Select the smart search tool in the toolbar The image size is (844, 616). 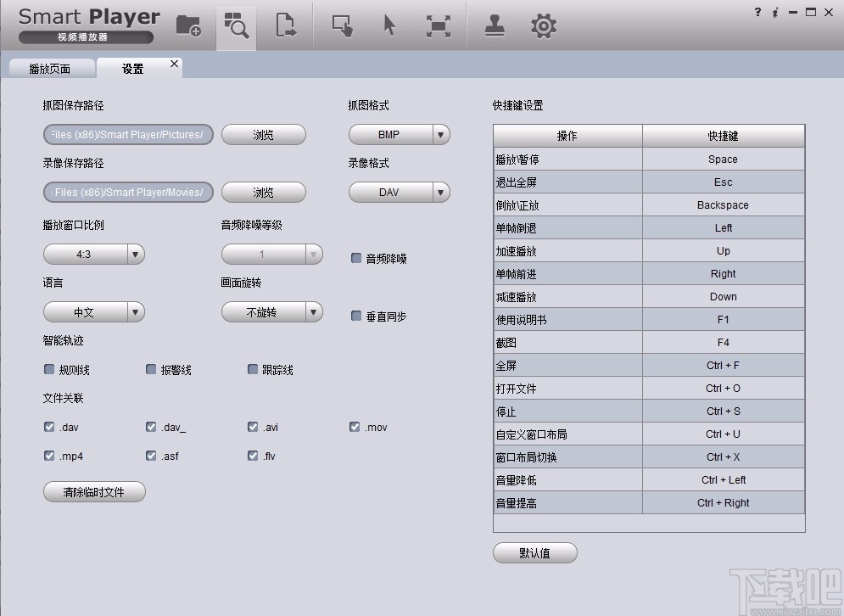coord(236,25)
